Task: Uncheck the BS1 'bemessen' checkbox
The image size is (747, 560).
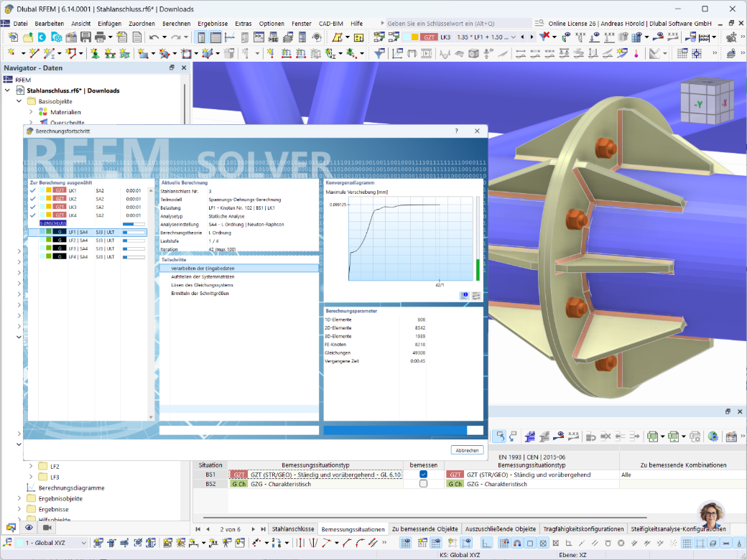Action: pyautogui.click(x=423, y=475)
